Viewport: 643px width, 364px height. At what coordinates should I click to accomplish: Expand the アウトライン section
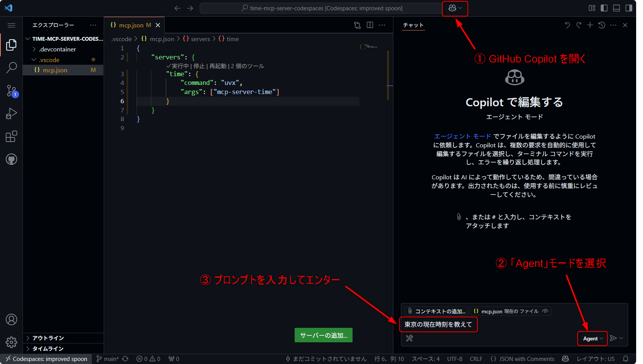(63, 338)
